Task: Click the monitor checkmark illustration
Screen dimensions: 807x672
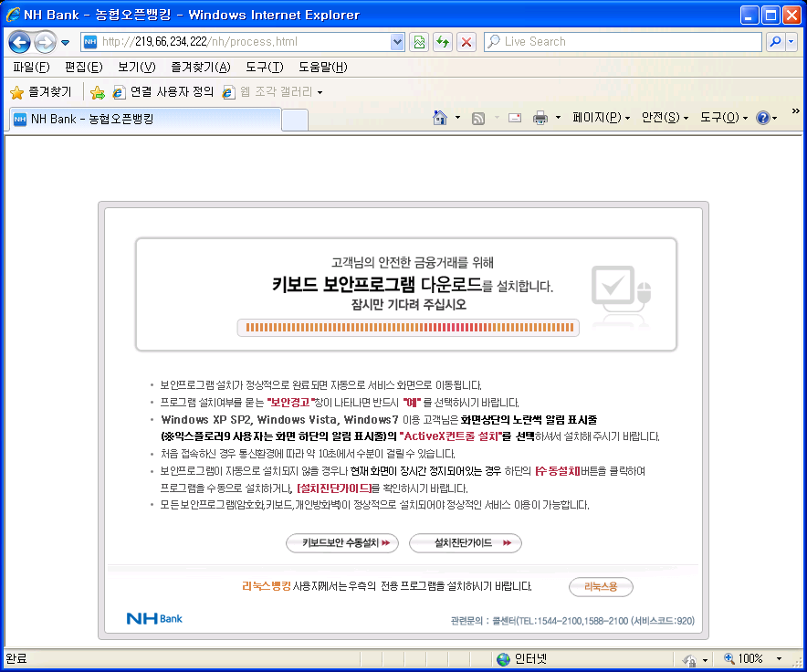Action: pos(621,293)
